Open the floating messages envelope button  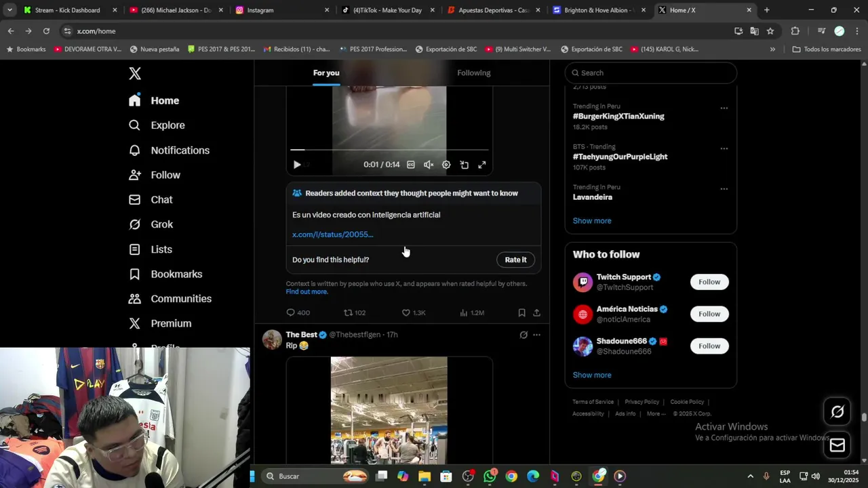point(837,445)
